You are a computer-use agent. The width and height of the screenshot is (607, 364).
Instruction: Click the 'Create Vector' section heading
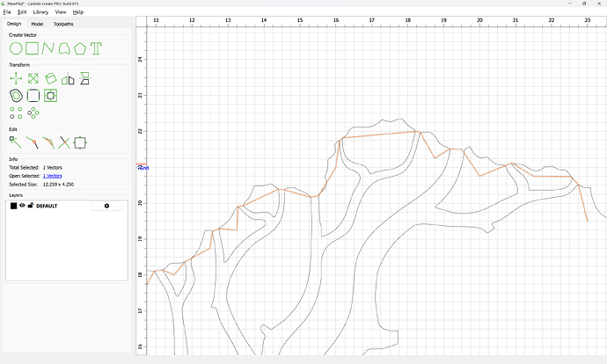coord(23,35)
